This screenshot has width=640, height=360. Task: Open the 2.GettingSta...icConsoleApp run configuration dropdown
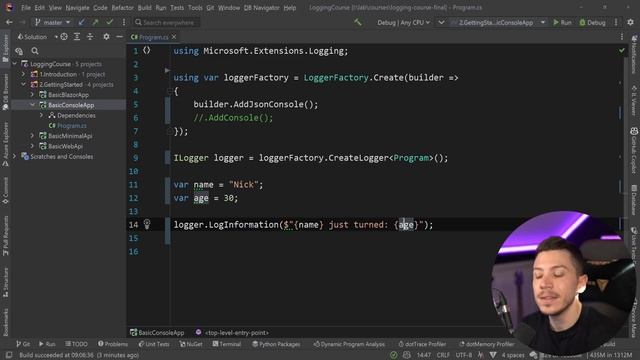point(498,22)
